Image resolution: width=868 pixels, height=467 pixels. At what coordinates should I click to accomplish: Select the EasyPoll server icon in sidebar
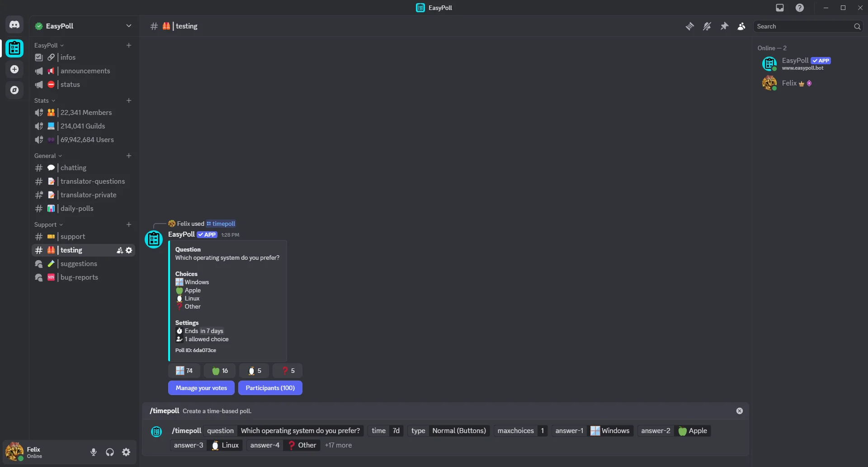[x=15, y=48]
